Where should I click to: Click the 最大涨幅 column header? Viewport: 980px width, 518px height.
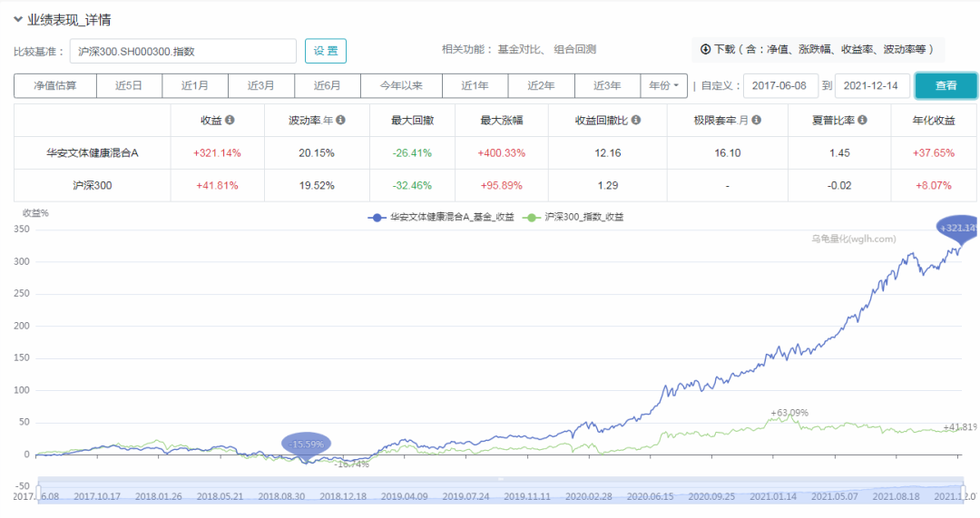point(502,120)
